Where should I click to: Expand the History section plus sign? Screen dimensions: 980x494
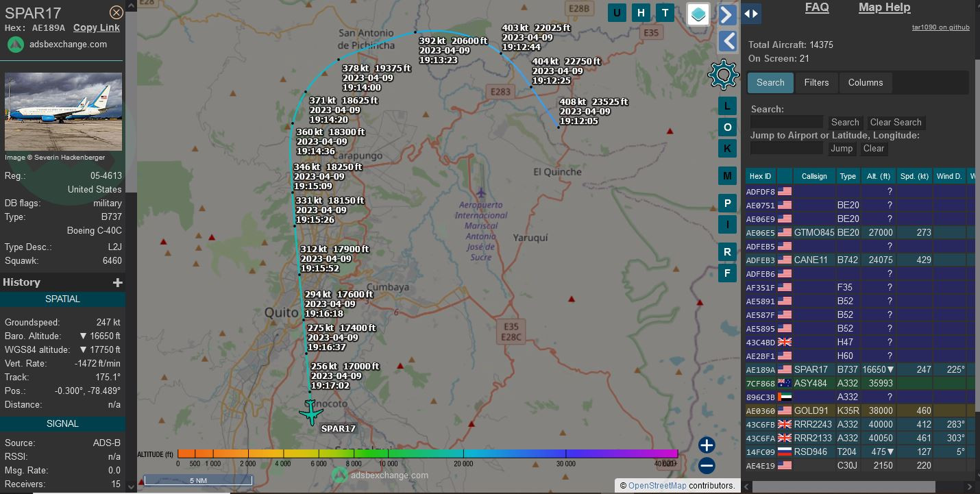117,282
